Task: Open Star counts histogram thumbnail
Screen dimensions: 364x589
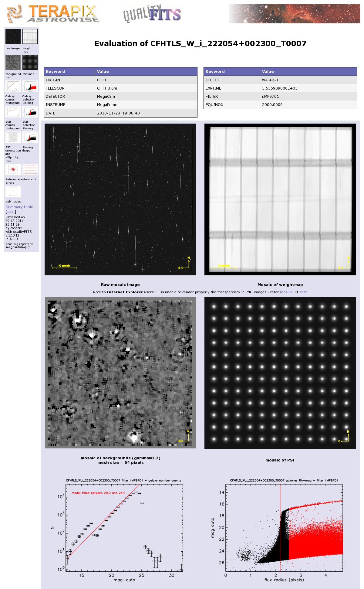Action: (13, 112)
